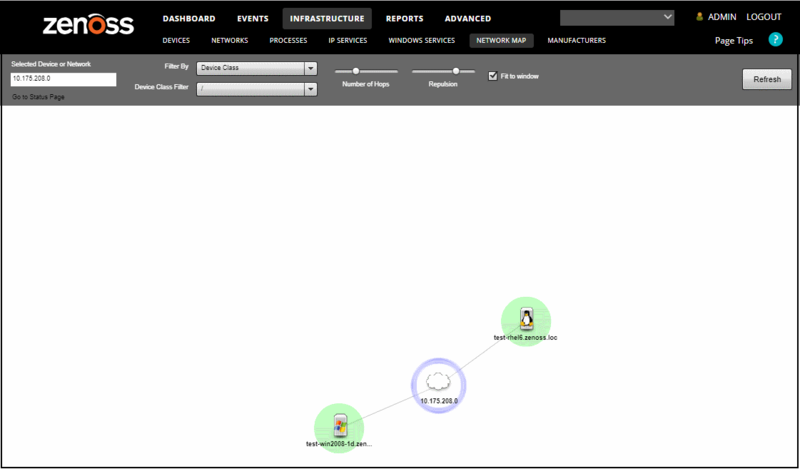Click the Go to Status Page link
The height and width of the screenshot is (469, 800).
tap(38, 96)
